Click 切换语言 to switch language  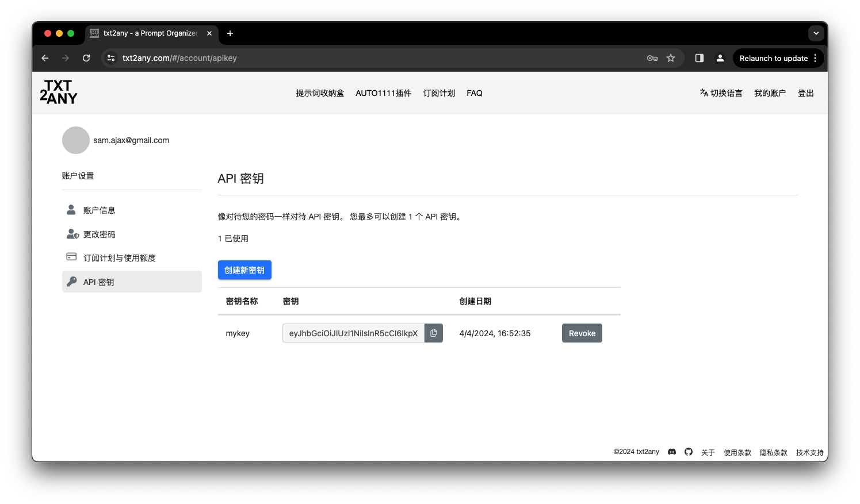[x=721, y=93]
